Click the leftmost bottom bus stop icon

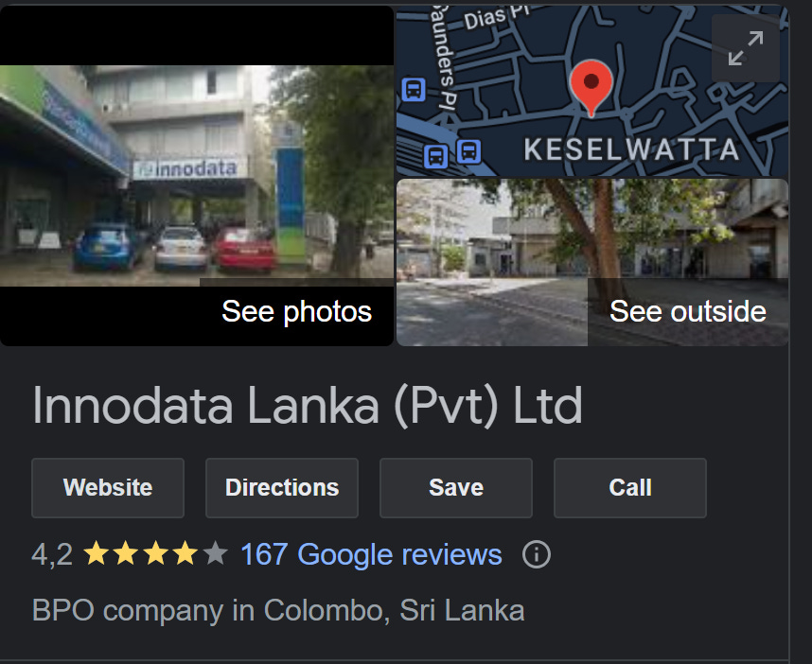pyautogui.click(x=435, y=155)
